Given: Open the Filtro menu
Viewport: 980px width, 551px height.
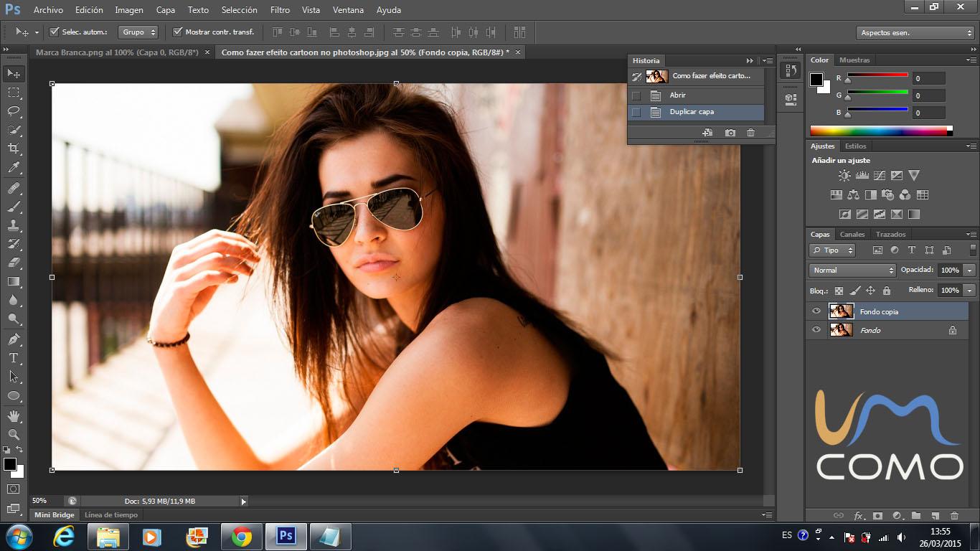Looking at the screenshot, I should point(280,10).
